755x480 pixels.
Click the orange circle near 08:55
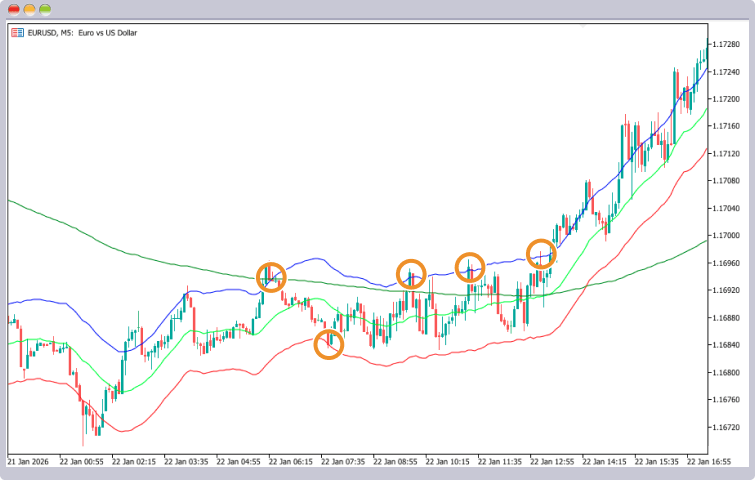coord(411,274)
